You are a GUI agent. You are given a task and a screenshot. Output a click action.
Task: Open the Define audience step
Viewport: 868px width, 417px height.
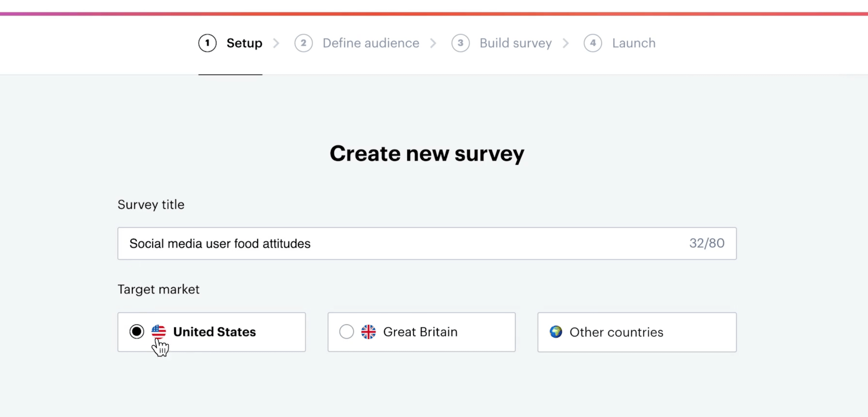click(371, 43)
